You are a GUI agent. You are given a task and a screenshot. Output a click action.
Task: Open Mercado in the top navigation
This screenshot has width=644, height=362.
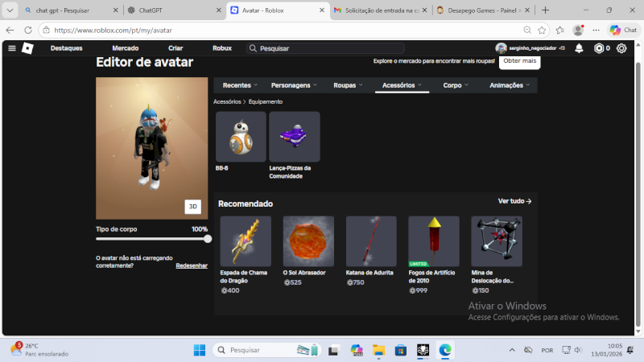point(126,48)
